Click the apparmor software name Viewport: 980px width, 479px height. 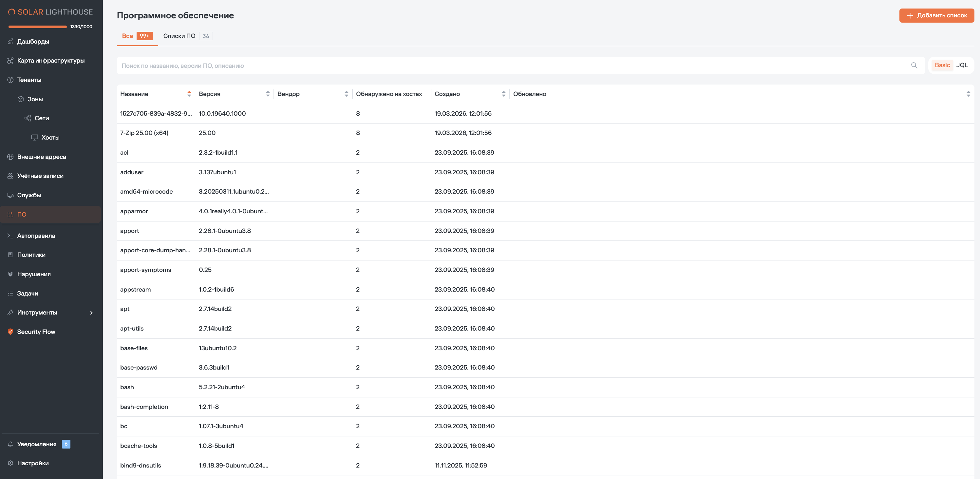coord(134,211)
